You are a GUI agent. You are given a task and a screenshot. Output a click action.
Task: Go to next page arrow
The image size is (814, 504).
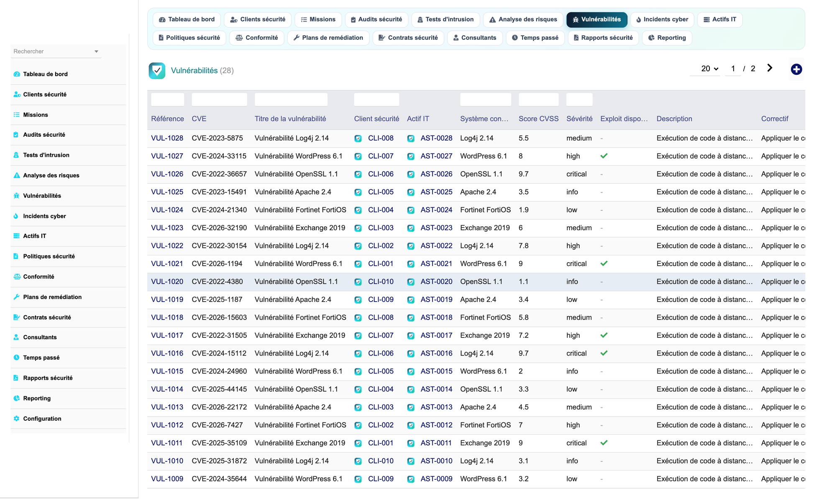[770, 68]
